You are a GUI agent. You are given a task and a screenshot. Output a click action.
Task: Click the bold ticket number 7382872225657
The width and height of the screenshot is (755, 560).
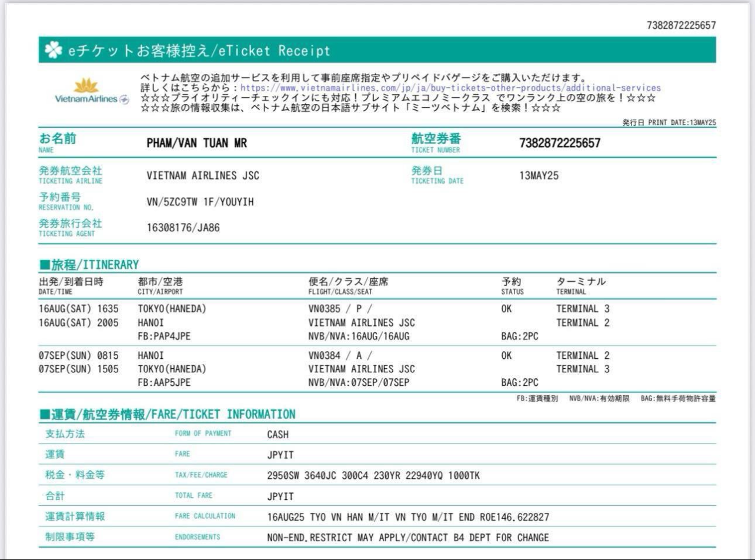(559, 144)
